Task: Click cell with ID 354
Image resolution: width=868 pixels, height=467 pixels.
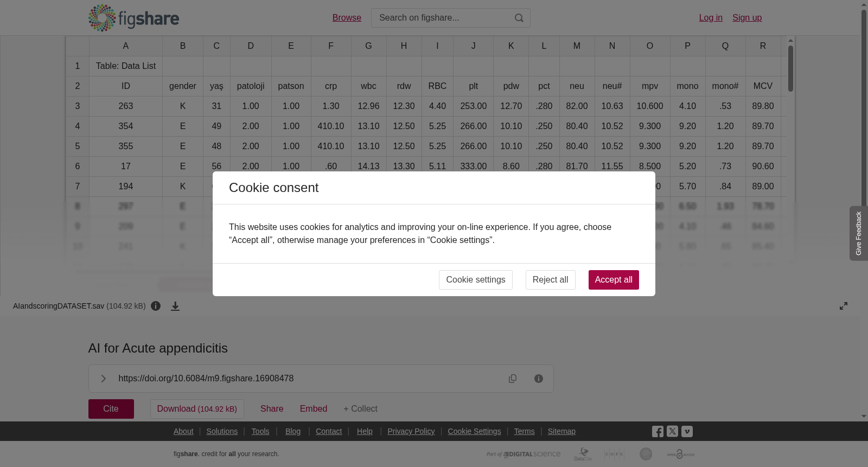Action: (126, 126)
